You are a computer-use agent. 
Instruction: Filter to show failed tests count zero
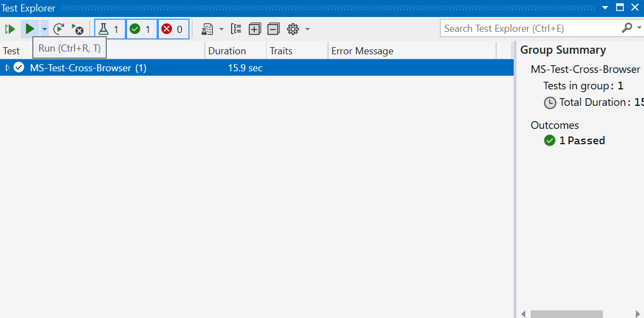[x=173, y=29]
